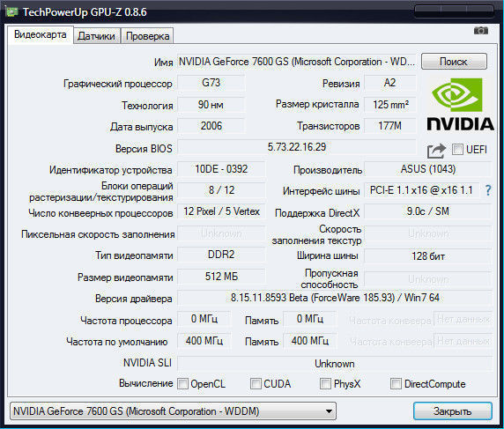The height and width of the screenshot is (429, 504).
Task: Click the 128 бит bus width value
Action: coord(428,256)
